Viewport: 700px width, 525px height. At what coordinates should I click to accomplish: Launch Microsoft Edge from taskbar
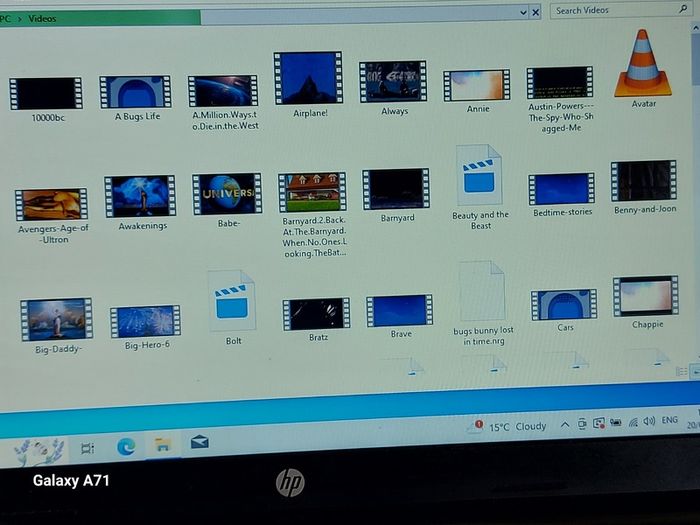126,446
